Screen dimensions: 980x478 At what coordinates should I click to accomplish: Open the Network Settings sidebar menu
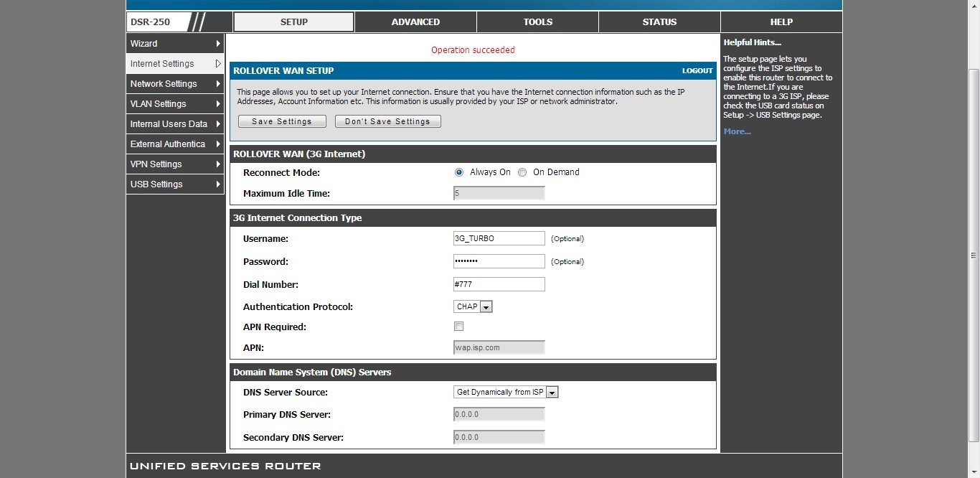[x=164, y=84]
